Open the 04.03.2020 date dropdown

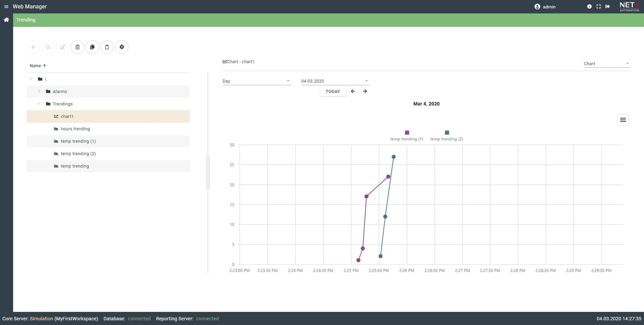pos(335,81)
